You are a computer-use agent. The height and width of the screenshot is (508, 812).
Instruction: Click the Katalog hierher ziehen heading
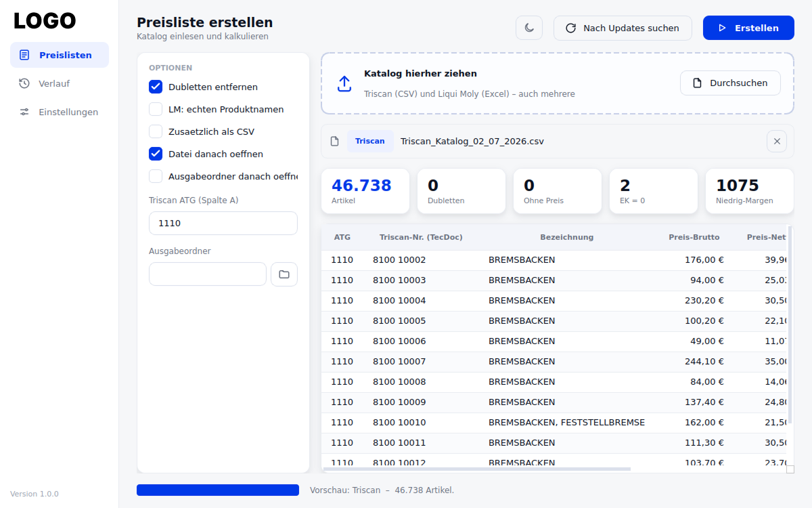pyautogui.click(x=420, y=73)
